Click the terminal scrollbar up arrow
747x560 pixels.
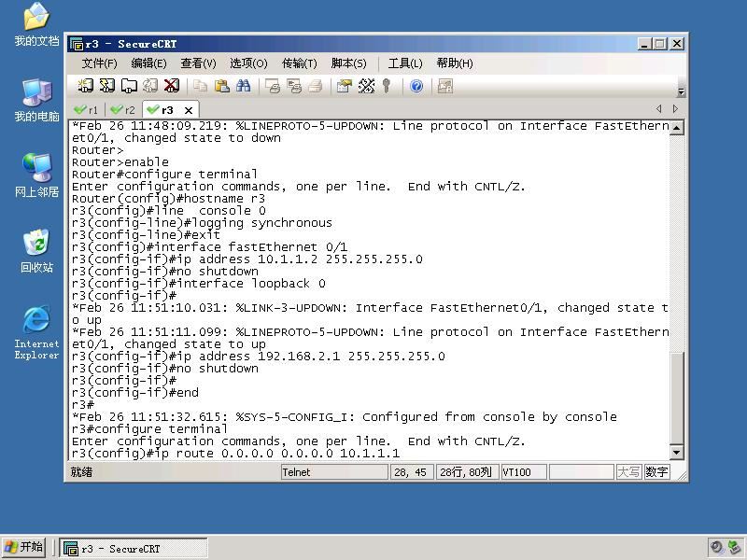(x=676, y=128)
